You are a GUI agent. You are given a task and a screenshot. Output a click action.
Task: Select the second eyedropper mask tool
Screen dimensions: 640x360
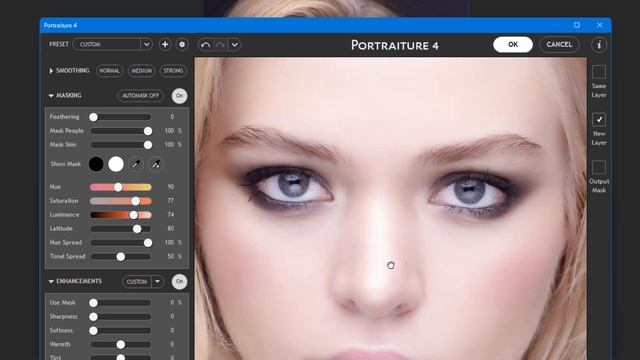point(156,164)
